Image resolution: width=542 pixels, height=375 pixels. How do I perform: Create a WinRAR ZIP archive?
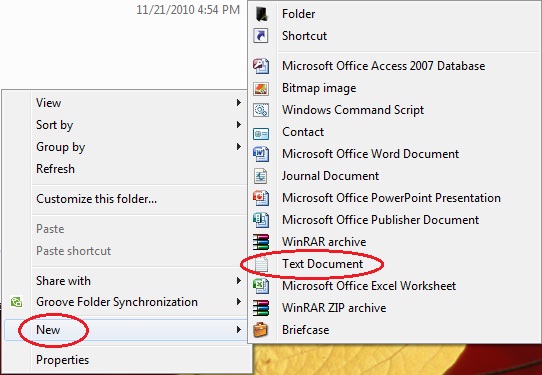click(334, 308)
